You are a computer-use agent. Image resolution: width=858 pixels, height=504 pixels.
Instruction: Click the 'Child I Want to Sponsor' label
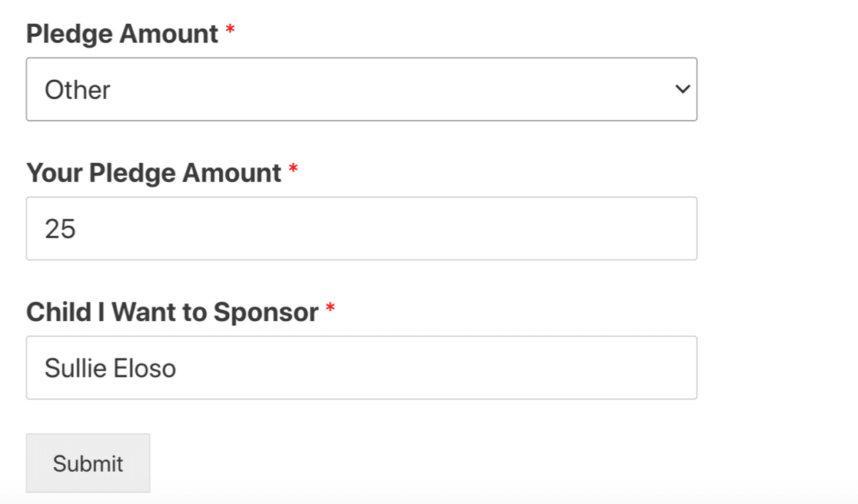[172, 312]
